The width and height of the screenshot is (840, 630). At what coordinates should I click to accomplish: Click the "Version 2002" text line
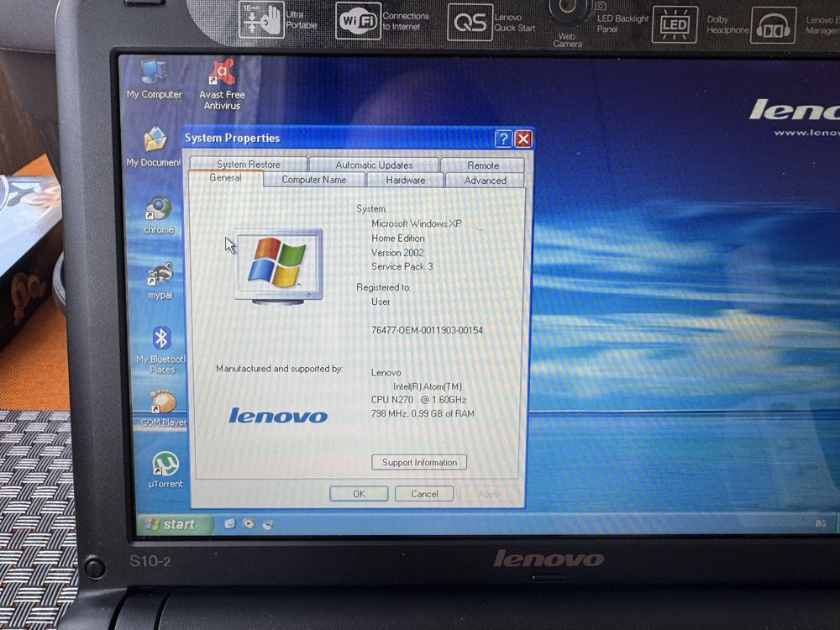click(x=397, y=252)
